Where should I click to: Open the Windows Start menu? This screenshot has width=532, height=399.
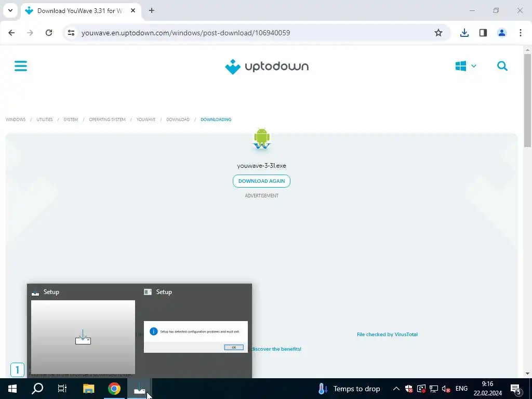point(12,389)
